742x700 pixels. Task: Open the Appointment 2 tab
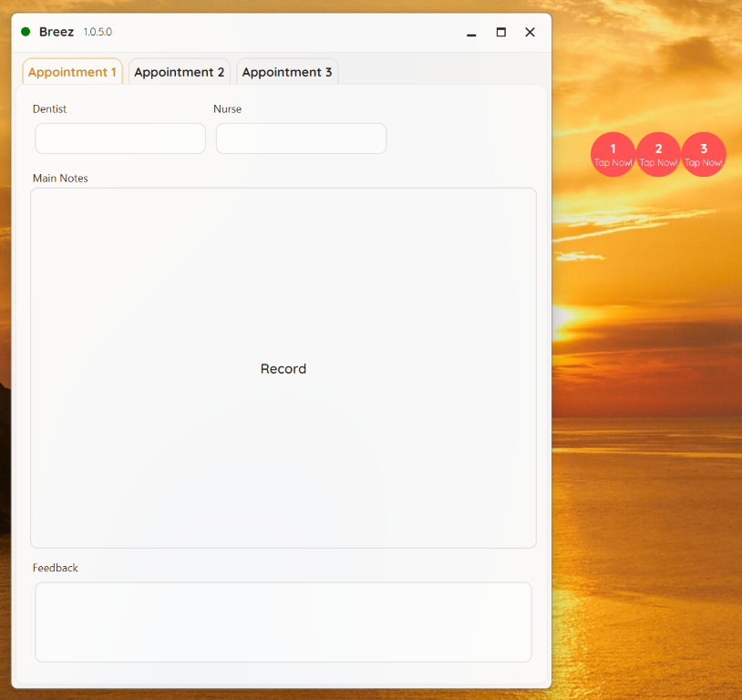pyautogui.click(x=180, y=72)
